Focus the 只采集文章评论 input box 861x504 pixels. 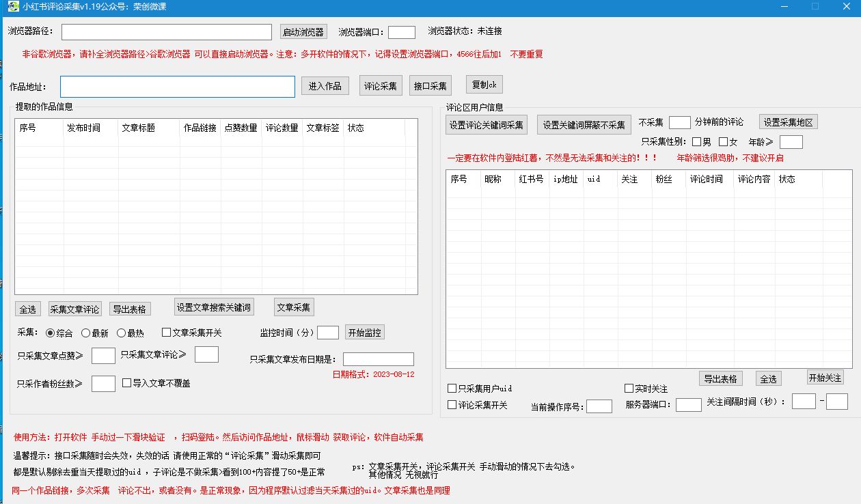coord(206,354)
